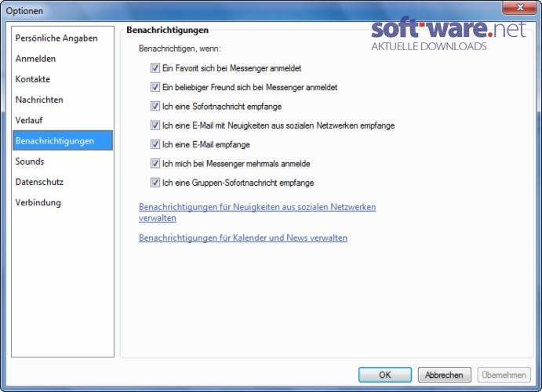Go to Kontakte settings
Viewport: 542px width, 392px height.
[x=63, y=79]
